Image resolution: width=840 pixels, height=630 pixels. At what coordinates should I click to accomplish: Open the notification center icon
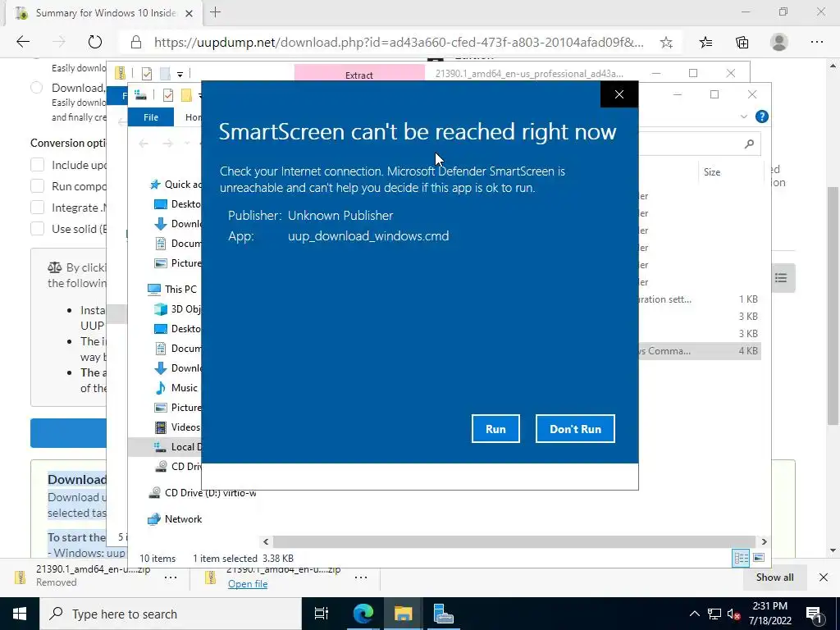(815, 614)
